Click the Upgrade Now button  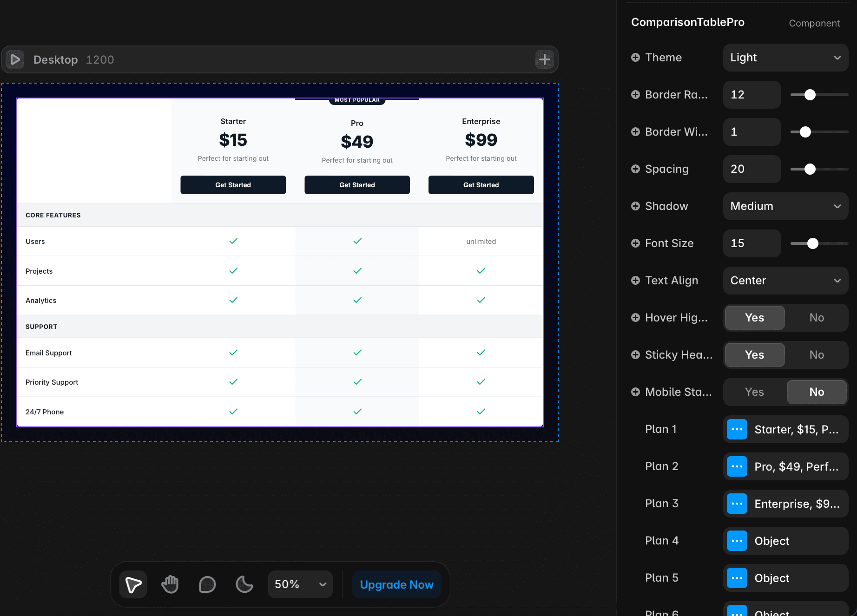pos(396,584)
